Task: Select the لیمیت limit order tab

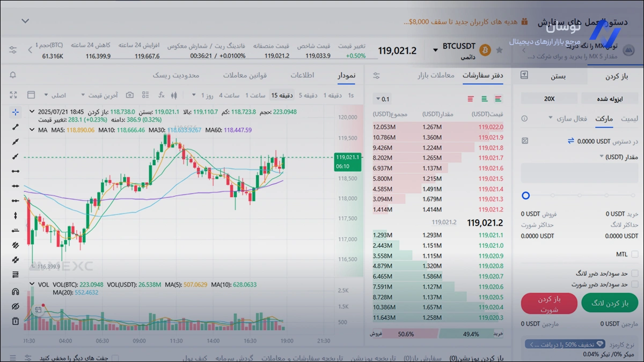Action: (x=630, y=119)
